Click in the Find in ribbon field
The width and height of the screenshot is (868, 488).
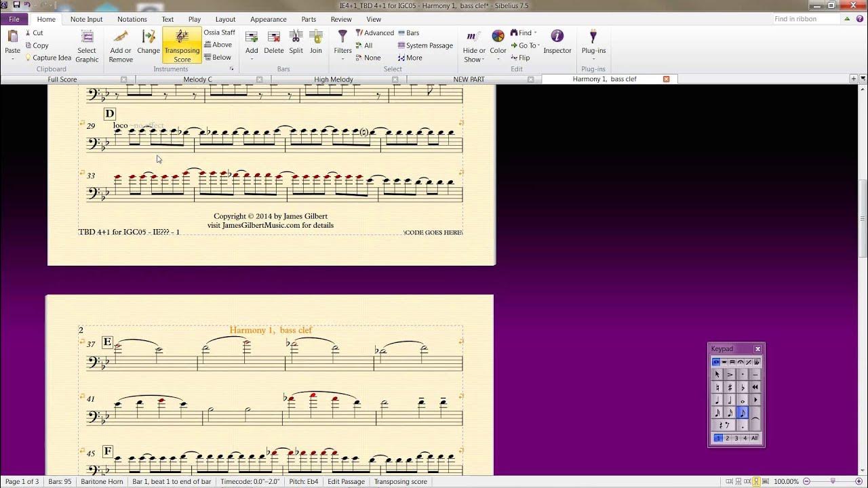(x=806, y=19)
